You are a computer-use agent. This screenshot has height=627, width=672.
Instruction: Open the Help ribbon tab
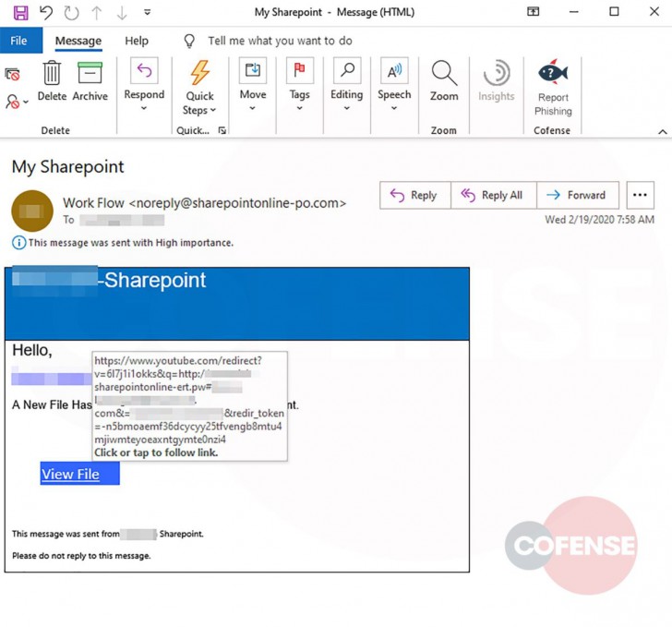click(x=137, y=41)
